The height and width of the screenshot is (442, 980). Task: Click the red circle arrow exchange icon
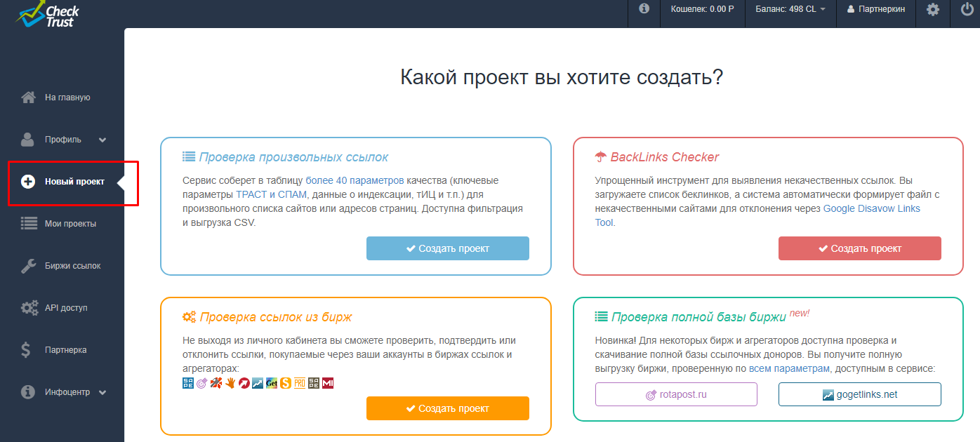pyautogui.click(x=244, y=383)
